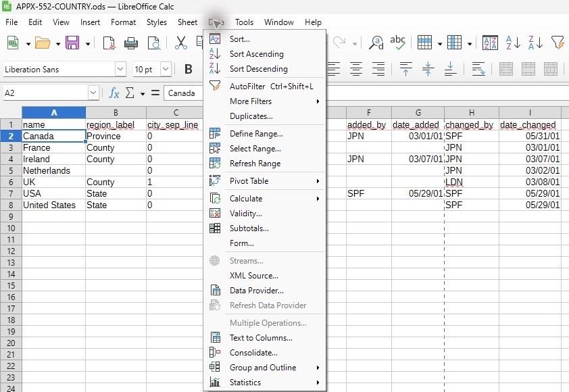569x392 pixels.
Task: Expand the font size dropdown
Action: click(166, 69)
